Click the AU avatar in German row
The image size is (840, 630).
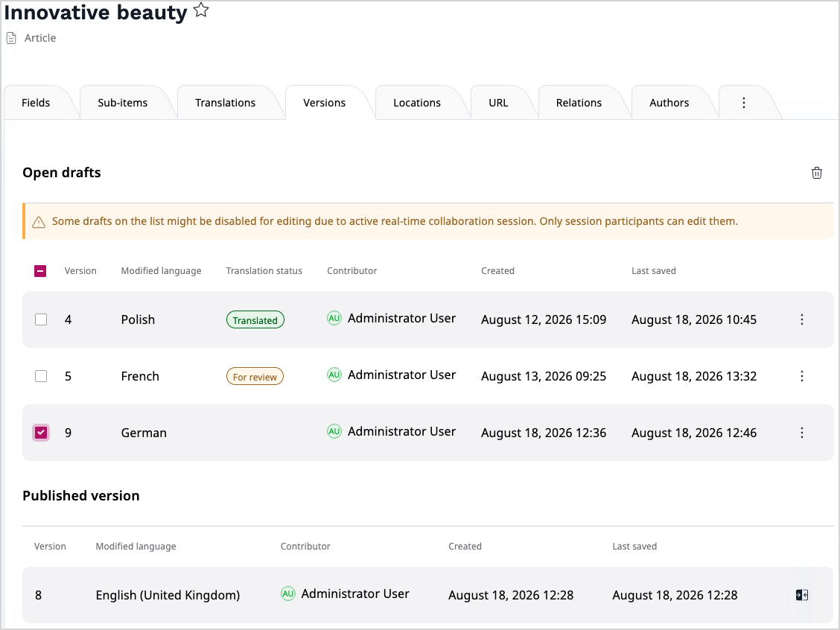[x=334, y=431]
